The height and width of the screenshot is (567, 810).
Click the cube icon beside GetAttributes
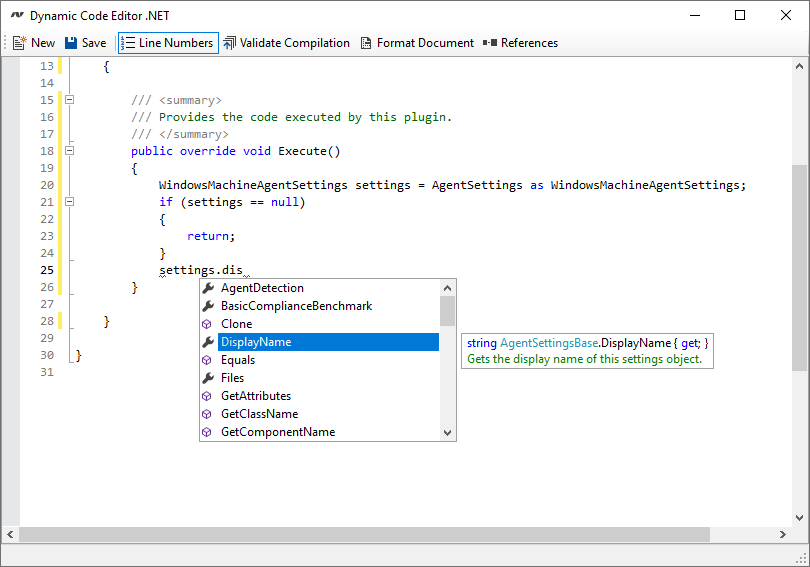pos(207,396)
